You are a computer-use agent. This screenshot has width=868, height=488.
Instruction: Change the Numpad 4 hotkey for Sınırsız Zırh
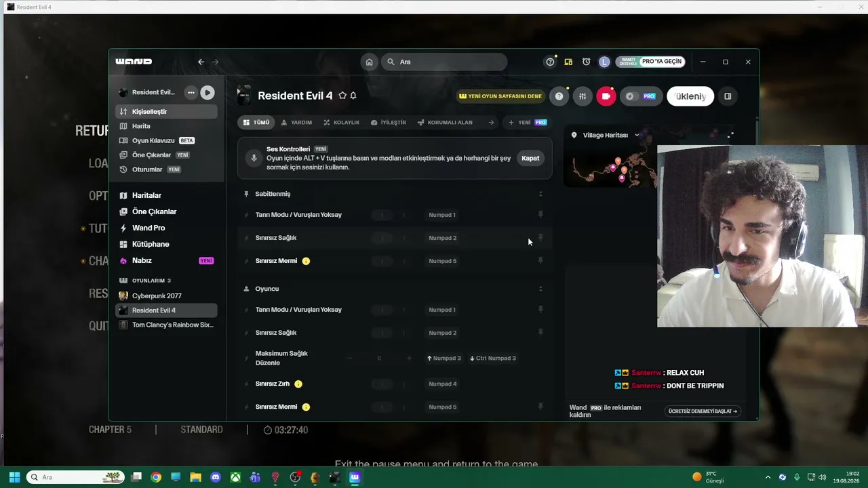click(x=442, y=384)
